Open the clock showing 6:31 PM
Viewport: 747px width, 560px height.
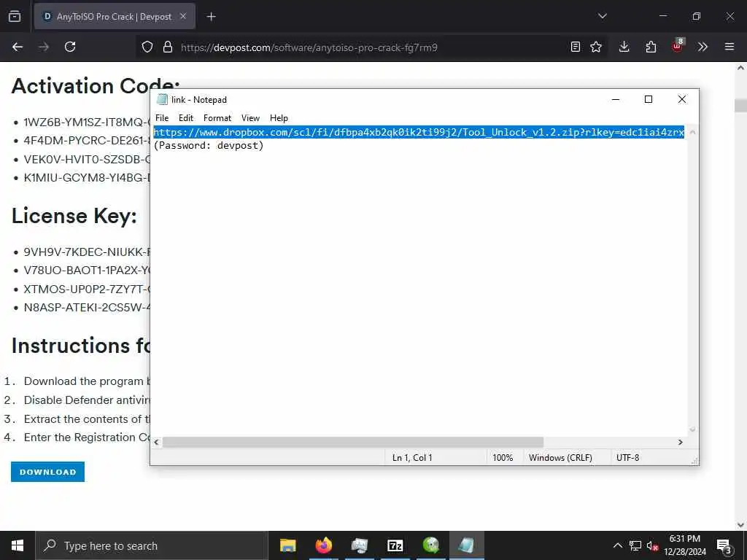(685, 545)
